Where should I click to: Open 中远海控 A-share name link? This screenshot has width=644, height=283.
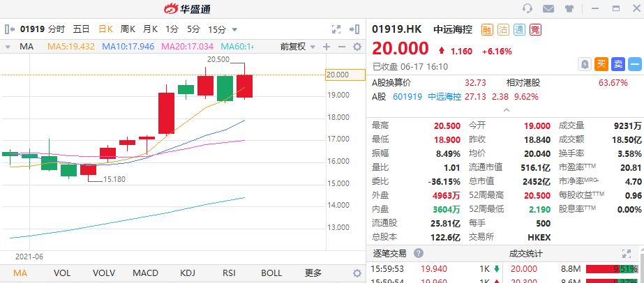pyautogui.click(x=445, y=97)
